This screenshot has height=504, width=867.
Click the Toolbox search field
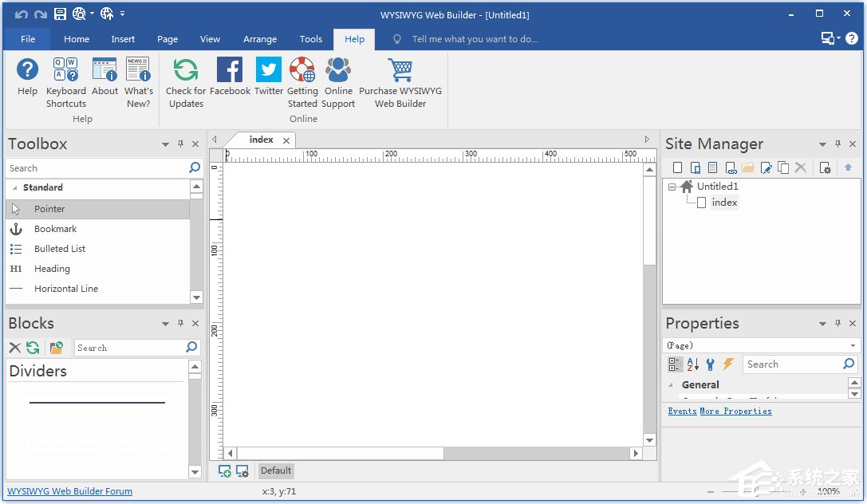click(96, 168)
